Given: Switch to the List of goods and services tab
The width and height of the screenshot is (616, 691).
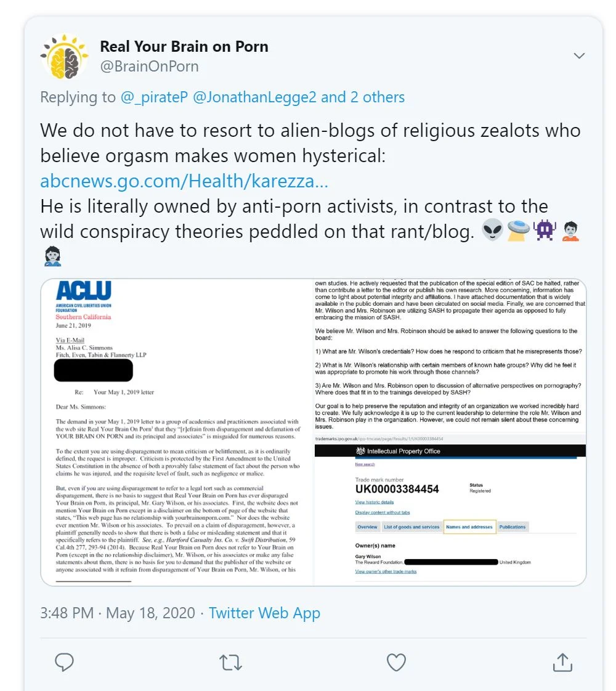Looking at the screenshot, I should 411,527.
